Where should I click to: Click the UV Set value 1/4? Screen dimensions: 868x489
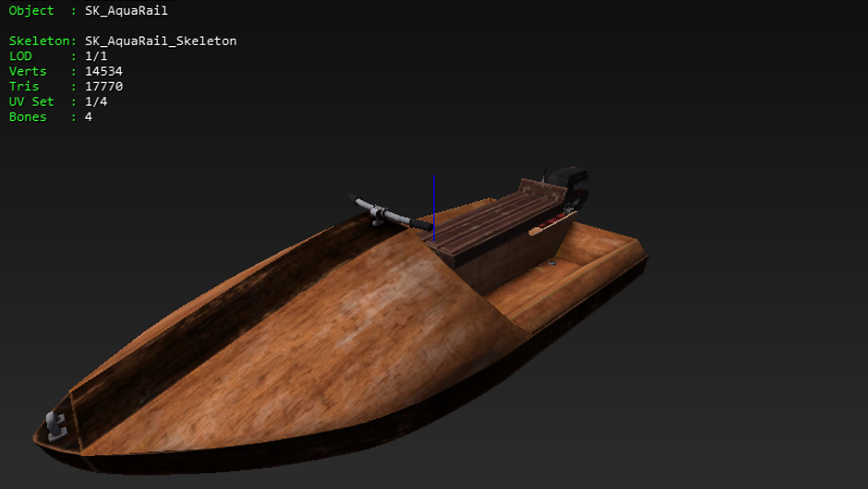(x=96, y=101)
